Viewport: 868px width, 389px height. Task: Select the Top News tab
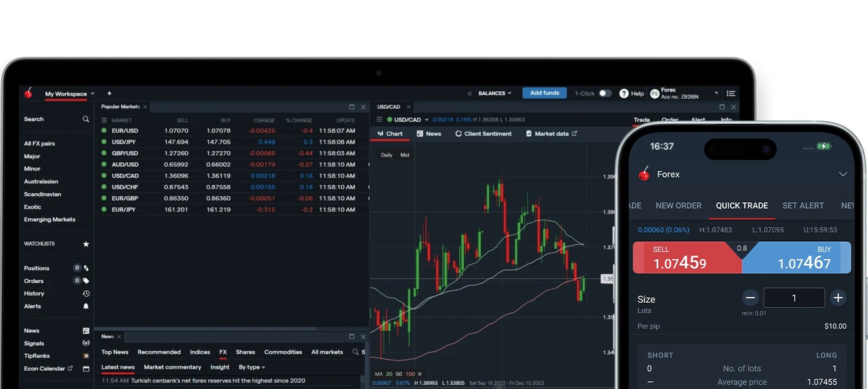(x=115, y=352)
